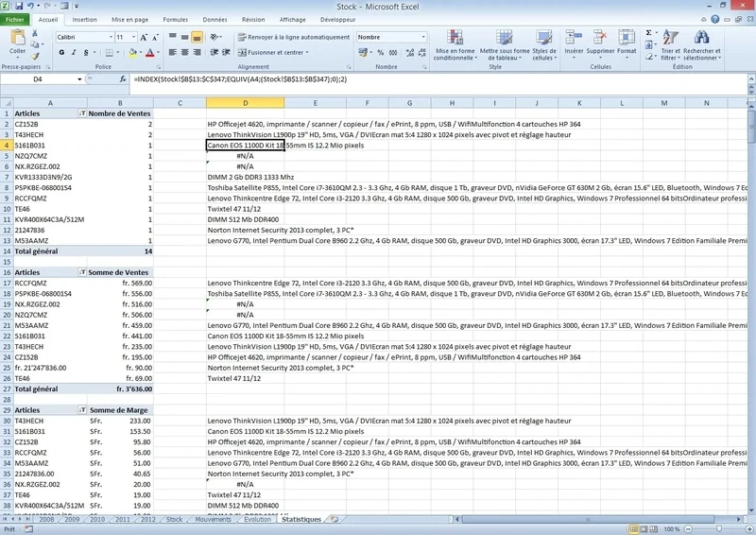Viewport: 756px width, 535px height.
Task: Open Styles de cellules gallery
Action: tap(544, 44)
